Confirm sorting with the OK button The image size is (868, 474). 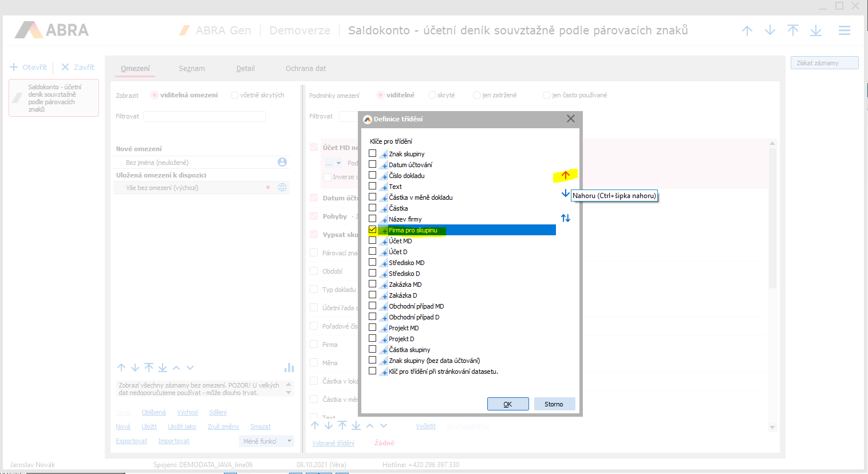[x=507, y=404]
